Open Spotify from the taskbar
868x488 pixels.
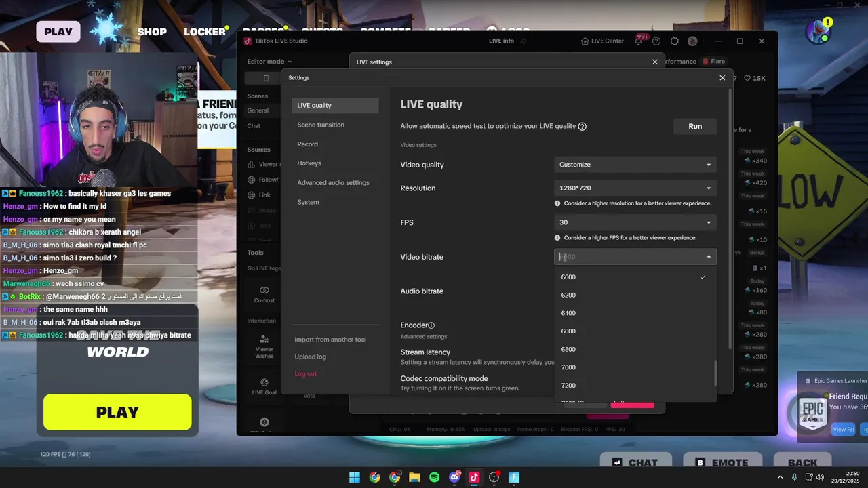click(434, 477)
